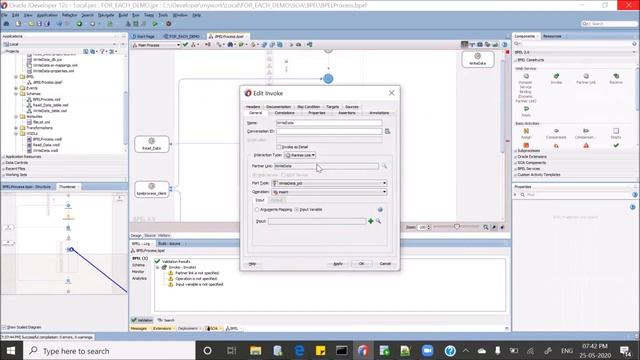Open the Refactor menu
640x360 pixels.
click(69, 15)
